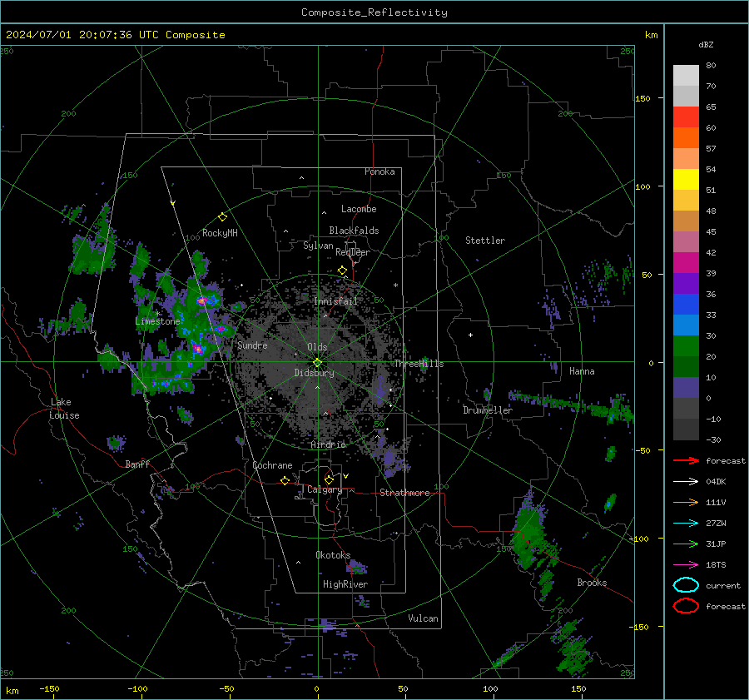Click the ThreeHills town label
This screenshot has width=749, height=700.
pos(419,364)
